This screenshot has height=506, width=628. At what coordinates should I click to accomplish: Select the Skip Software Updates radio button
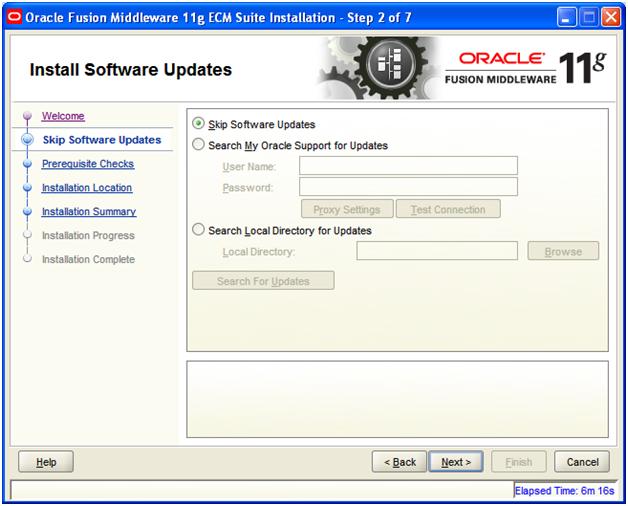(198, 123)
